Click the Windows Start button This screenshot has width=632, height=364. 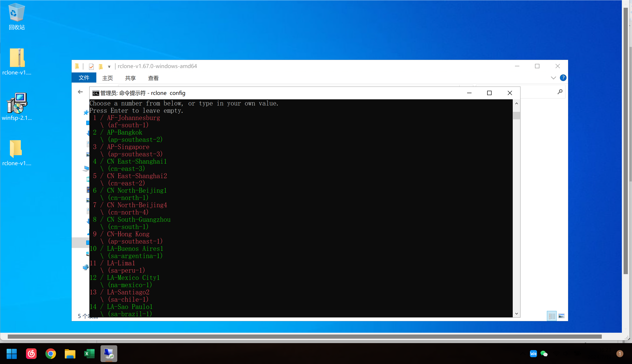(11, 354)
